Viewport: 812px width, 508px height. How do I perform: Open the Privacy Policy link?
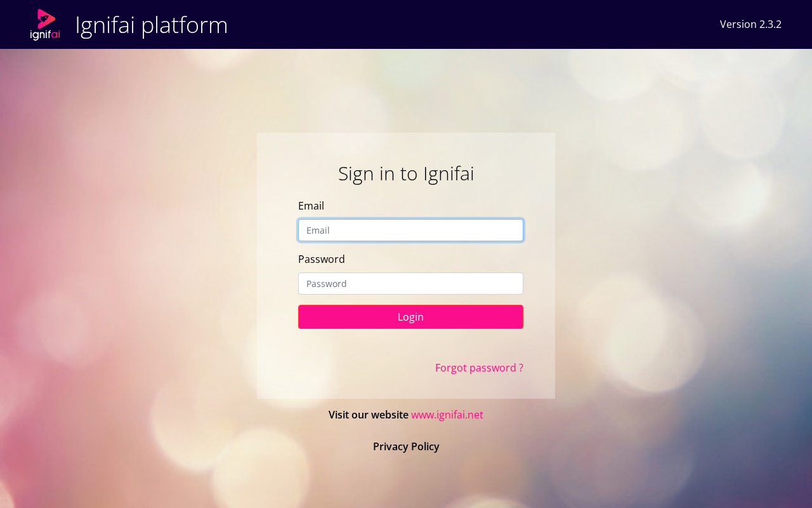pyautogui.click(x=406, y=446)
